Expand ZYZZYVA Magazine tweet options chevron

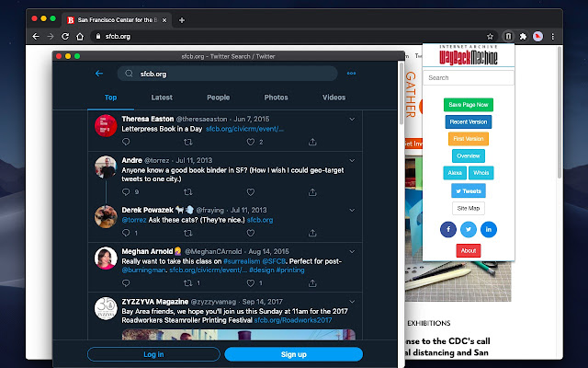(352, 302)
